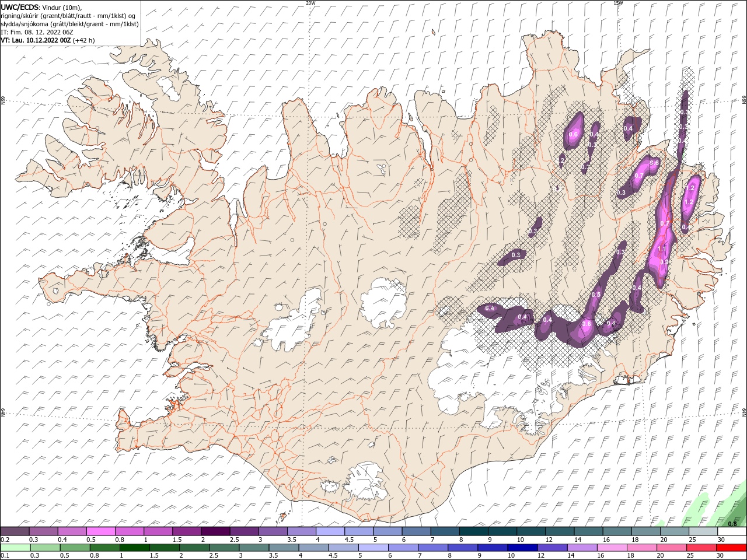Screen dimensions: 747x560
Task: Select the 'slydda/snjókoma' legend description line
Action: click(x=70, y=24)
